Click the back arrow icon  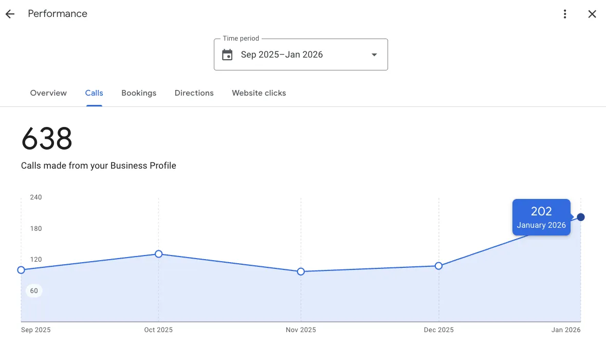pos(10,14)
